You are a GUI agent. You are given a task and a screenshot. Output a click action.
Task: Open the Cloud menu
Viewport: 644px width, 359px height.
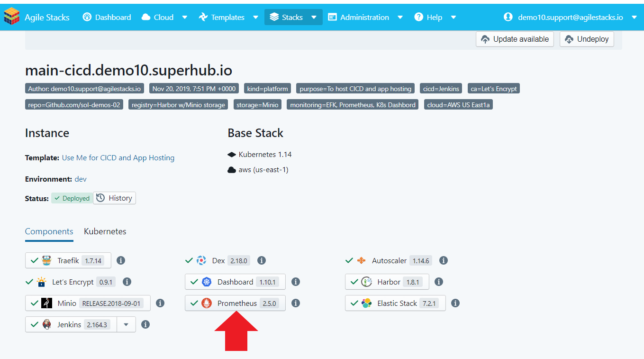[x=158, y=17]
